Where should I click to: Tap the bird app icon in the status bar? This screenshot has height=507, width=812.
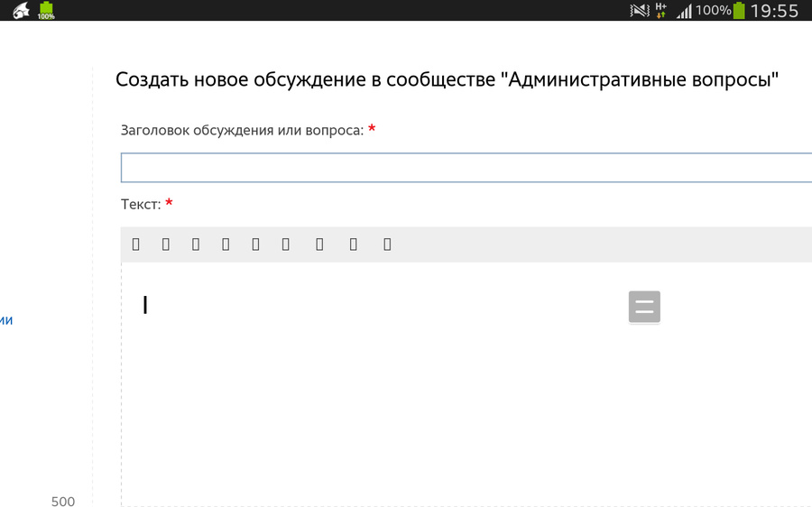(21, 10)
